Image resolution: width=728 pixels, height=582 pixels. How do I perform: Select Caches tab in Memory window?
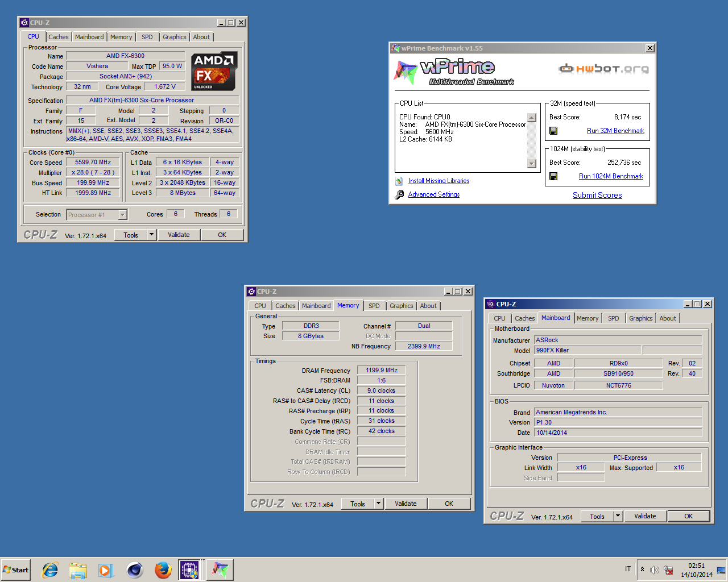pyautogui.click(x=286, y=306)
